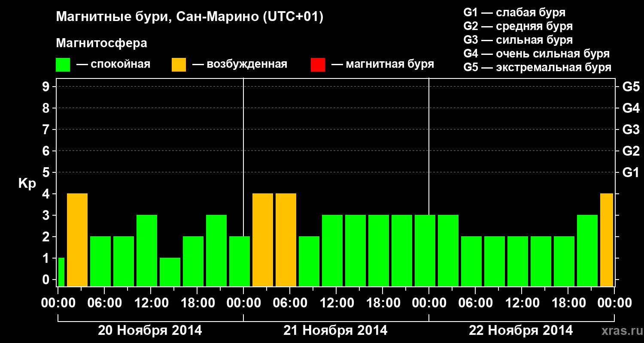Click the '20 Ноября 2014' date label
The height and width of the screenshot is (343, 644).
pos(150,330)
